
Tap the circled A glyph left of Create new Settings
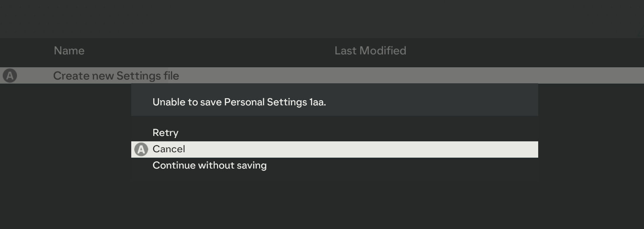pos(10,75)
